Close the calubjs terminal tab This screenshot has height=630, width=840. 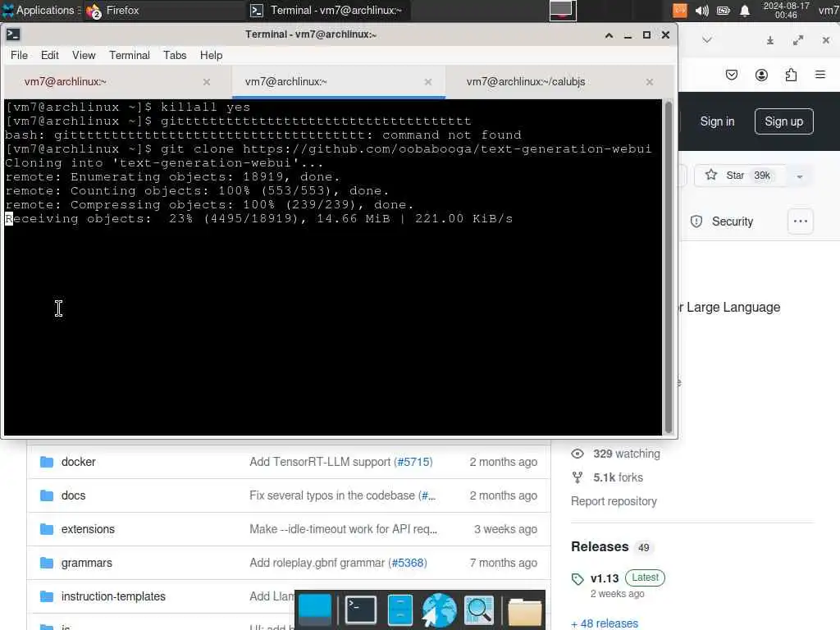(650, 82)
